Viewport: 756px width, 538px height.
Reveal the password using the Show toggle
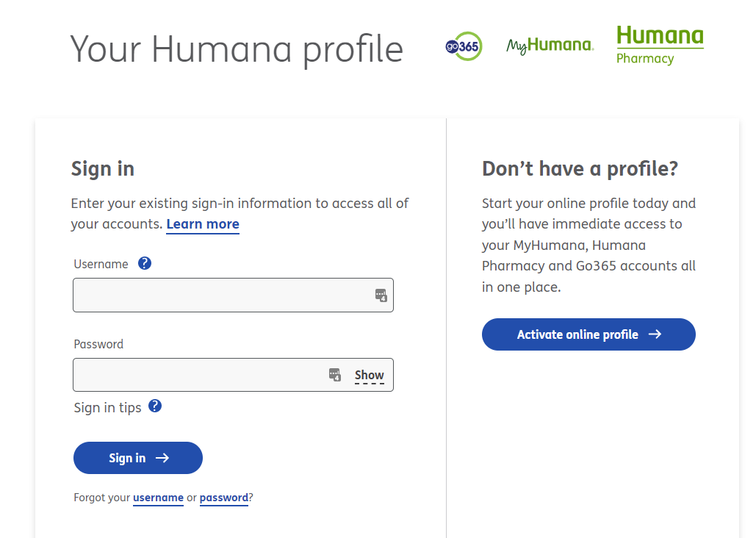pyautogui.click(x=369, y=374)
